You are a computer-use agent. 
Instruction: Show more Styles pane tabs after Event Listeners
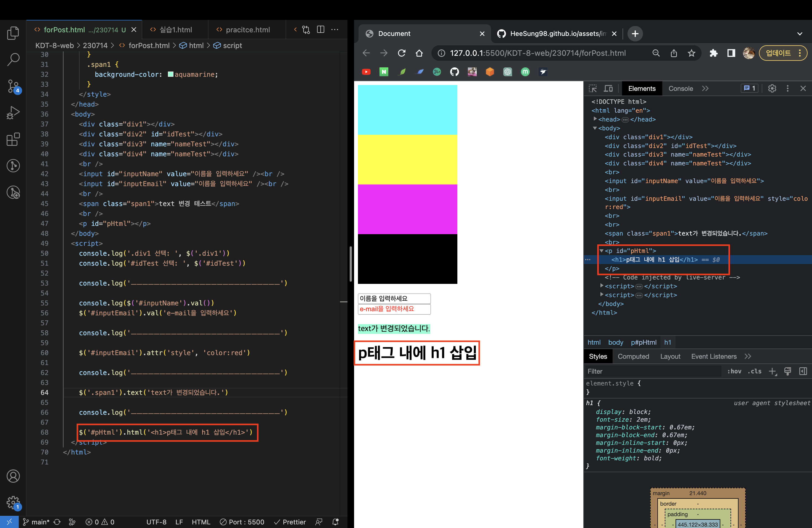pyautogui.click(x=748, y=357)
